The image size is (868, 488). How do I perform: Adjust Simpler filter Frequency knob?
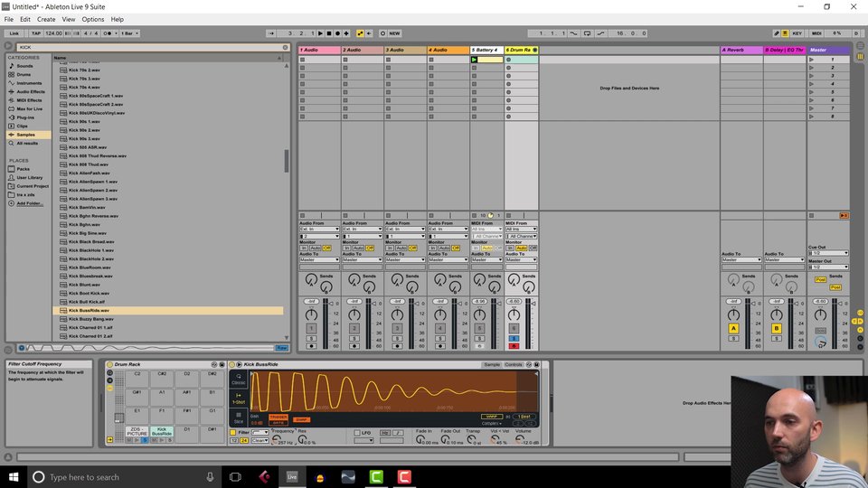(276, 439)
